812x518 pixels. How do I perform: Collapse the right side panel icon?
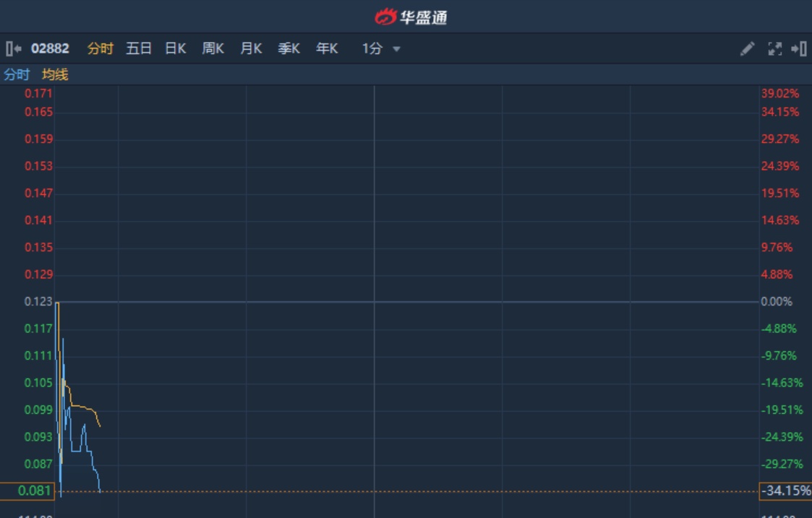coord(799,48)
